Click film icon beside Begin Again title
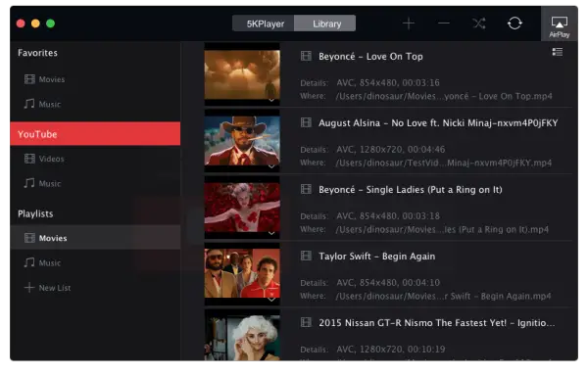 [x=306, y=256]
